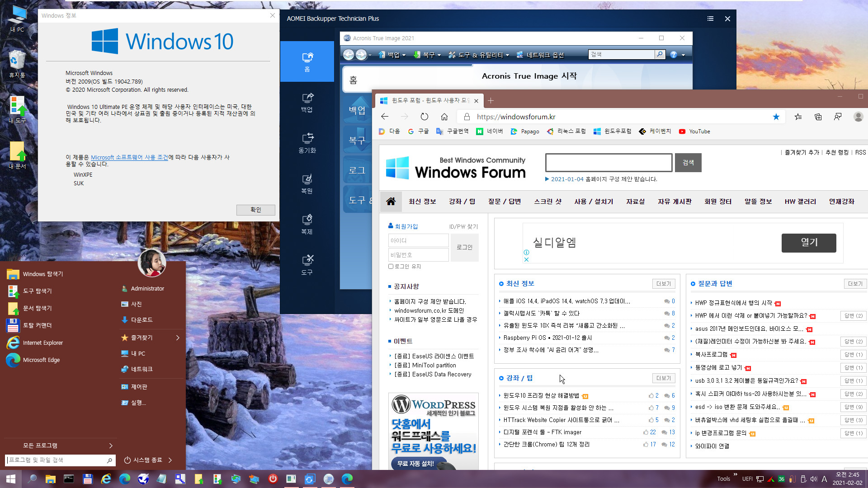Click ID/PW 찾기 link
This screenshot has height=488, width=868.
pyautogui.click(x=463, y=227)
